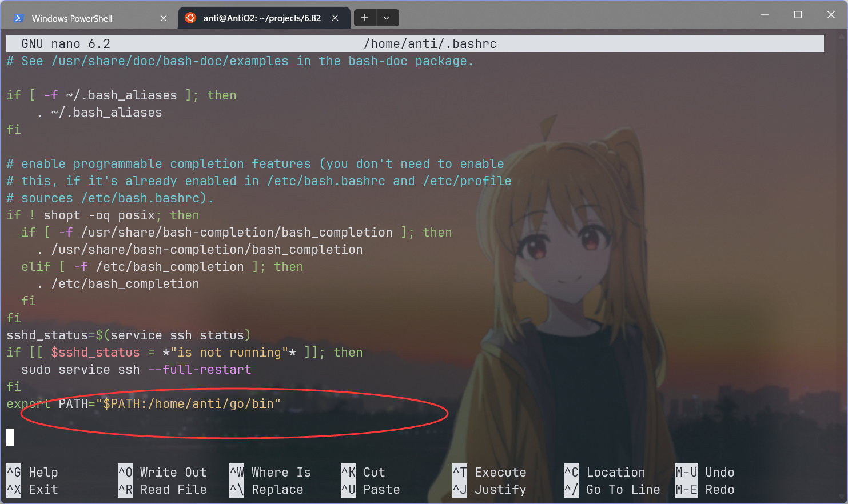Click the M-U Undo shortcut
This screenshot has width=848, height=504.
705,473
